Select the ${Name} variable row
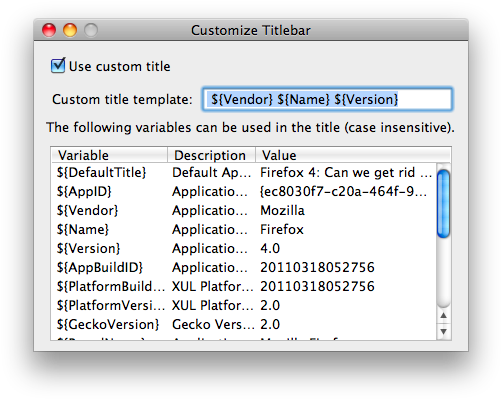The width and height of the screenshot is (501, 399). 244,230
